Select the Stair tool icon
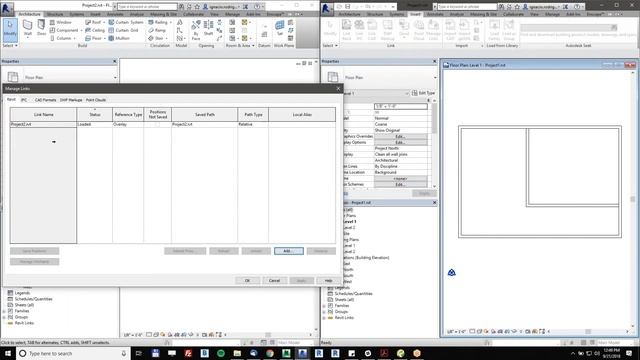The height and width of the screenshot is (360, 640). (151, 38)
